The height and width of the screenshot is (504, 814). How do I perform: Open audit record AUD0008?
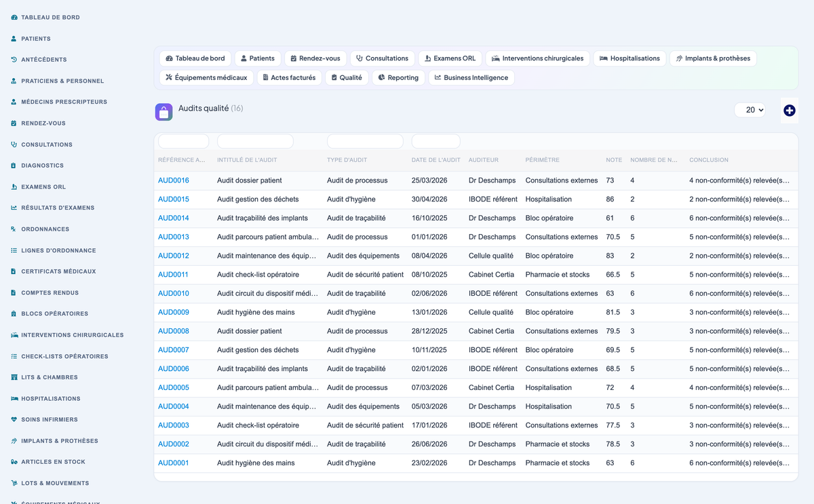[174, 331]
